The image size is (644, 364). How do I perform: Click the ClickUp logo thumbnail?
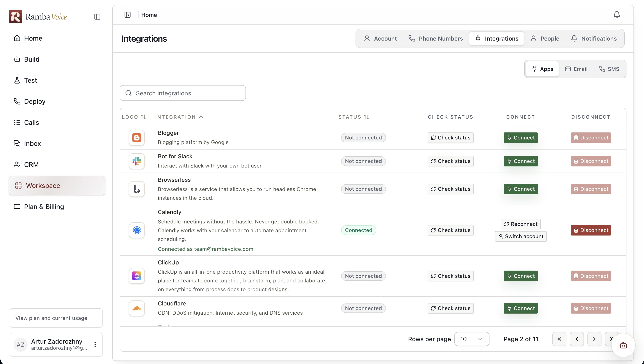pos(137,276)
